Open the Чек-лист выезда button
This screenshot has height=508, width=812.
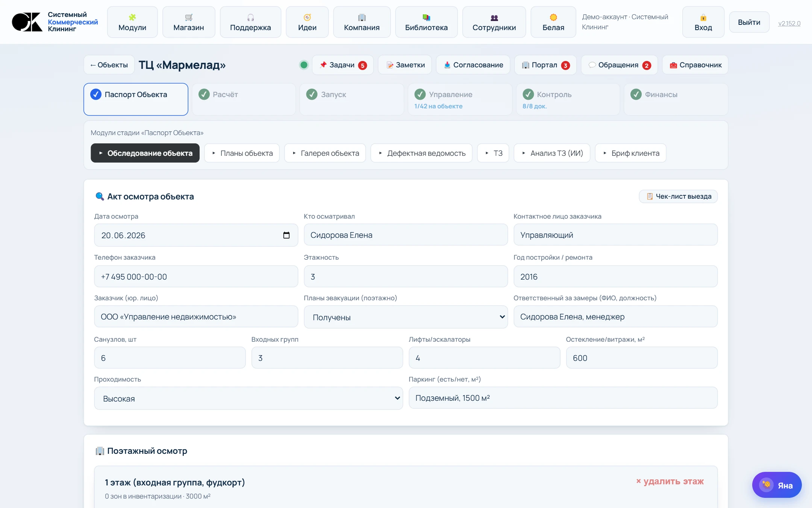point(678,196)
